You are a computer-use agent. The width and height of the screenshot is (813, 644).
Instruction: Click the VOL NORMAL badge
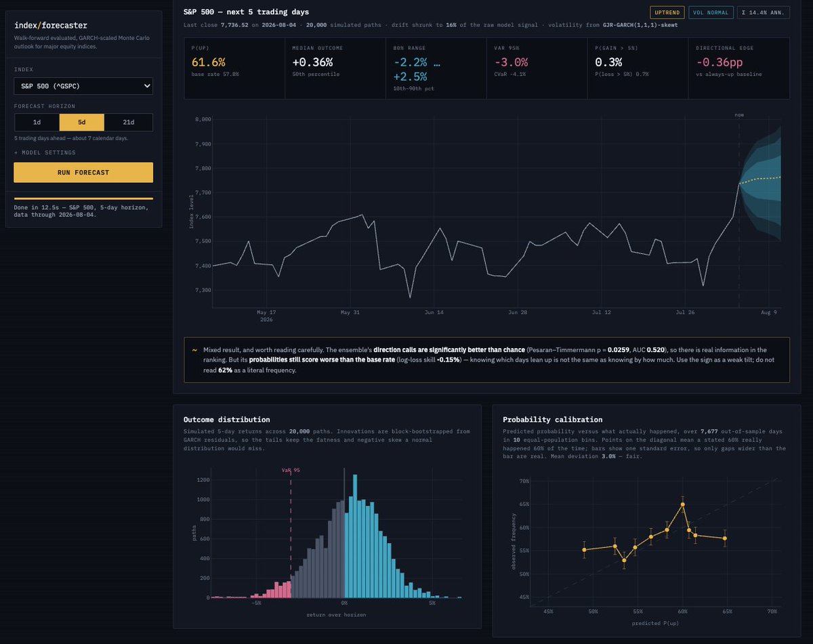711,12
